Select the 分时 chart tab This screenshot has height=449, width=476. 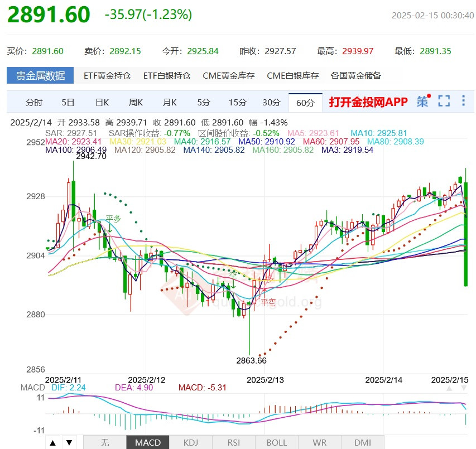point(34,103)
